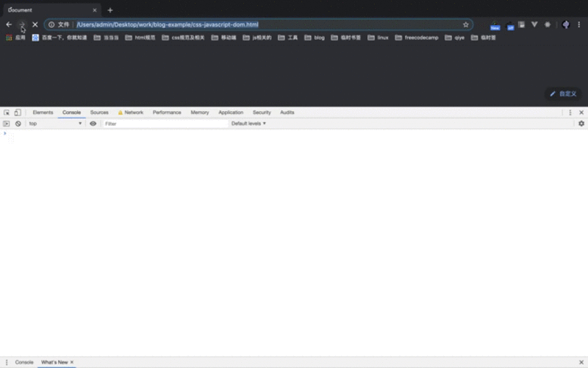This screenshot has height=368, width=588.
Task: Open the Chrome three-dot menu
Action: (579, 24)
